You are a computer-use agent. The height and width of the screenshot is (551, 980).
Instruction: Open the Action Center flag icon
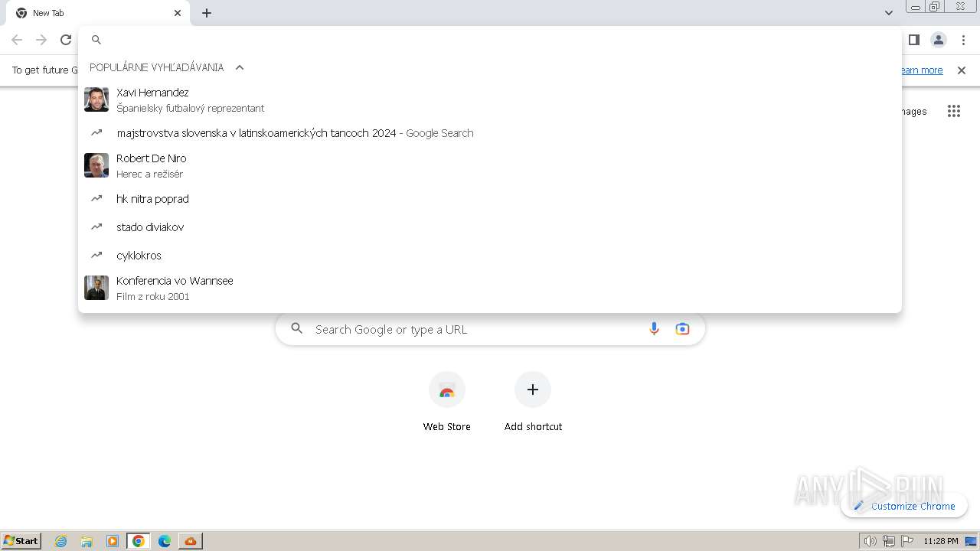click(908, 541)
